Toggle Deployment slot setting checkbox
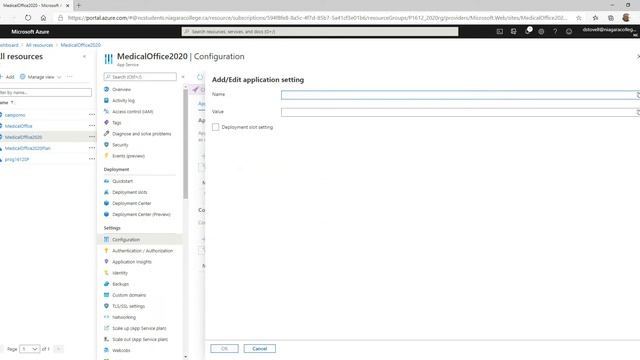The image size is (640, 360). tap(216, 127)
